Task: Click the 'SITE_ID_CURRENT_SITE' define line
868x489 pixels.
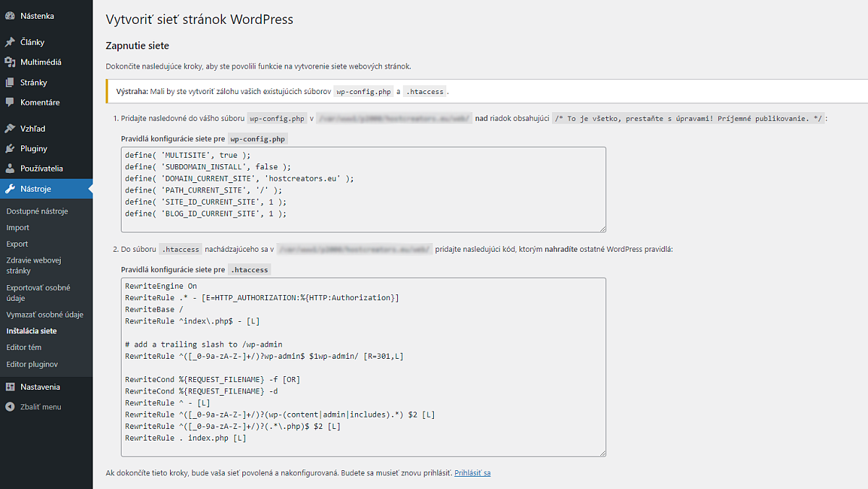Action: [205, 202]
